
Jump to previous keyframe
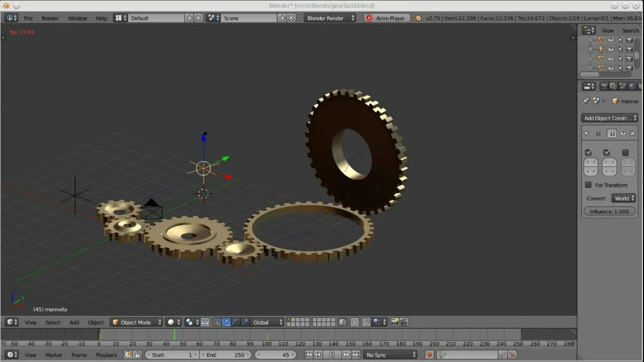coord(318,355)
